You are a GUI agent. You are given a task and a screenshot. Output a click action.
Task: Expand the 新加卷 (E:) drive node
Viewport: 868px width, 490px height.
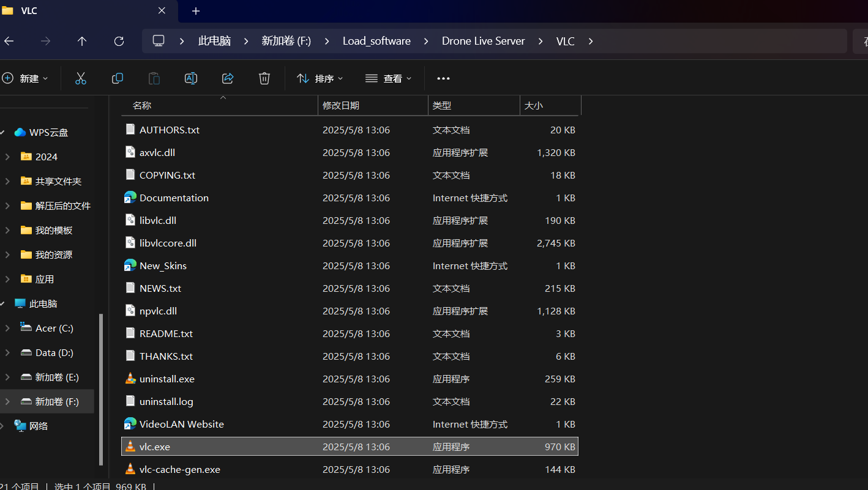(x=7, y=377)
